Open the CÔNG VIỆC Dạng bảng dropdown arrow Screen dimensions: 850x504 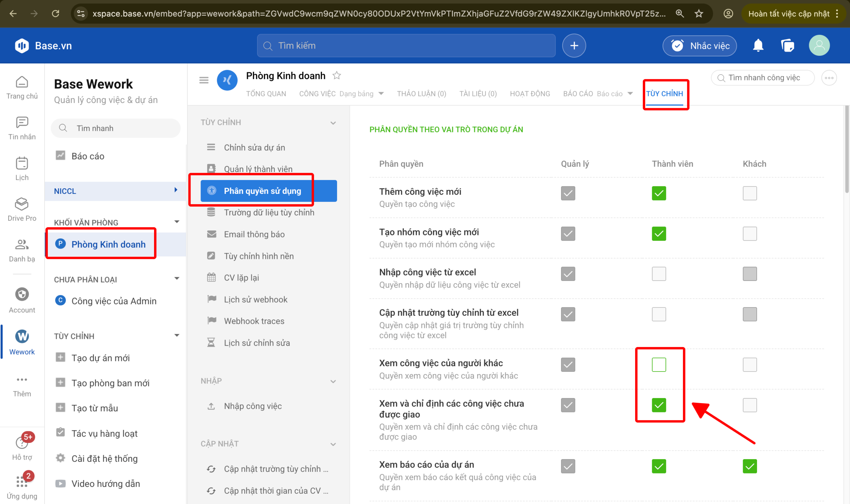(x=381, y=94)
